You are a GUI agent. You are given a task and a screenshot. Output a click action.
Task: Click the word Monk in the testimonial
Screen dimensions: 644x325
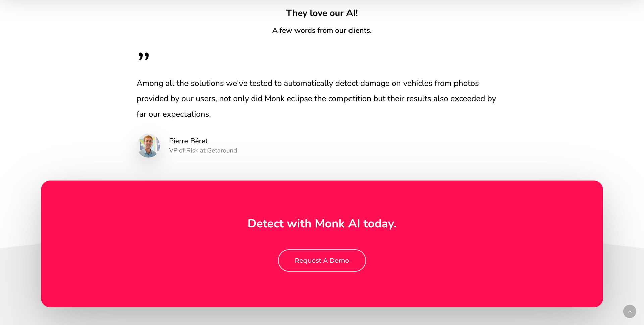274,99
